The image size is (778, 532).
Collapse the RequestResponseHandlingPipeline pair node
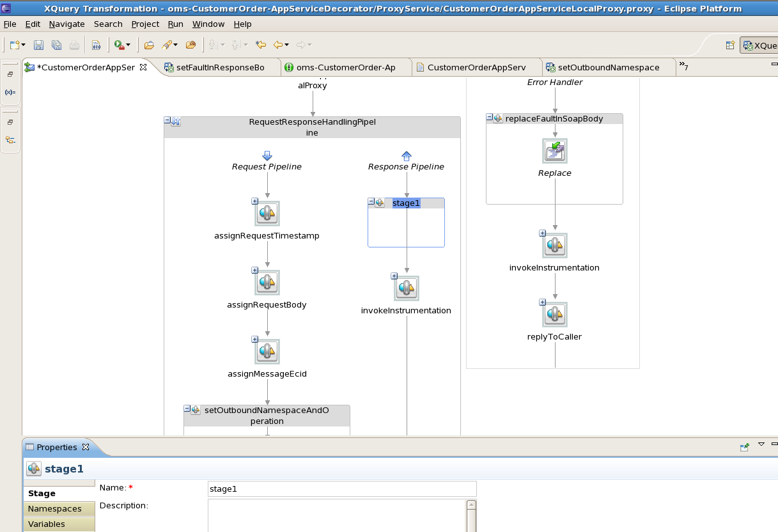click(x=167, y=120)
